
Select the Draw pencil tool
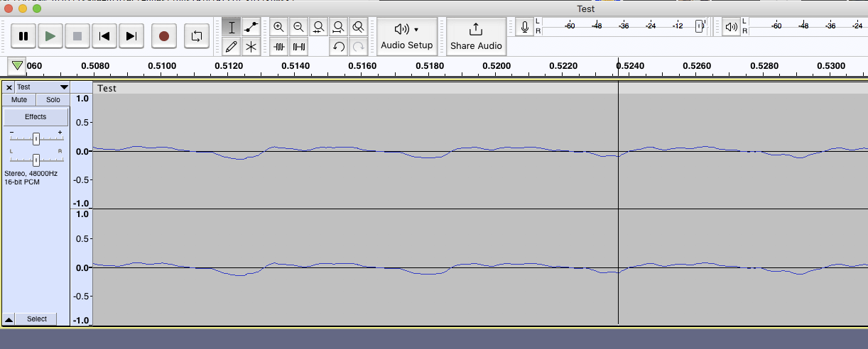[231, 47]
